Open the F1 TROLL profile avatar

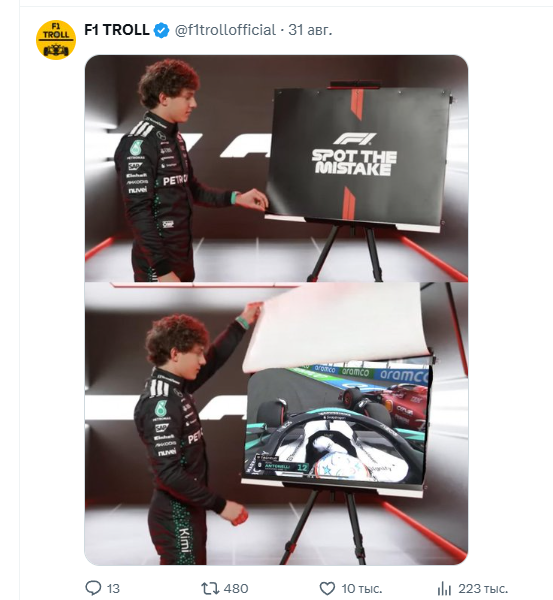pos(56,40)
